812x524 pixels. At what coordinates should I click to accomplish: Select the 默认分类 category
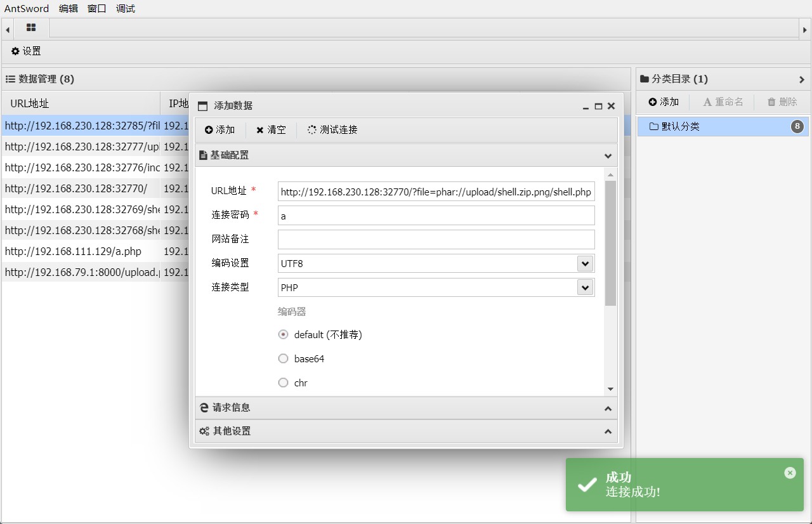coord(723,126)
